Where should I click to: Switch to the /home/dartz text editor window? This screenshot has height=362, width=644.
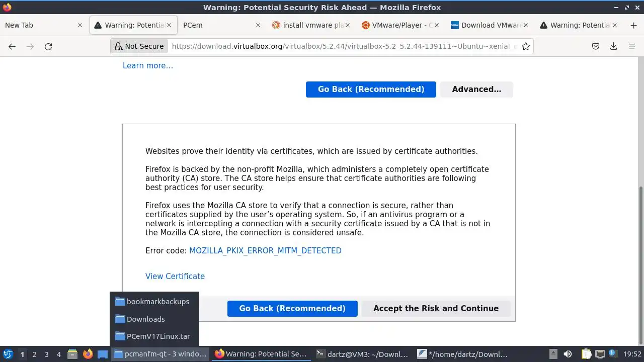[x=464, y=354]
